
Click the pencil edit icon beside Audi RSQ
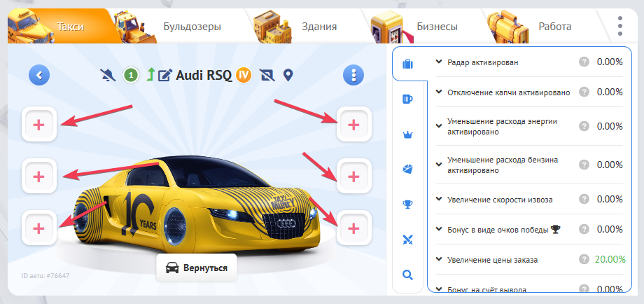165,75
